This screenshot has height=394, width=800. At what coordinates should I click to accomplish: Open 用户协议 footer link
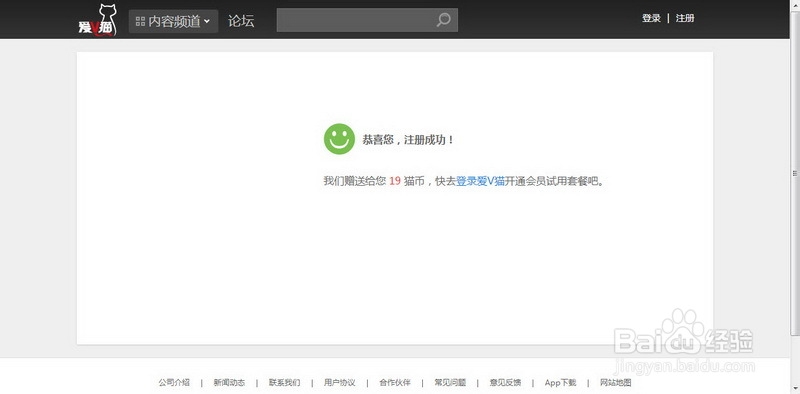pyautogui.click(x=339, y=382)
